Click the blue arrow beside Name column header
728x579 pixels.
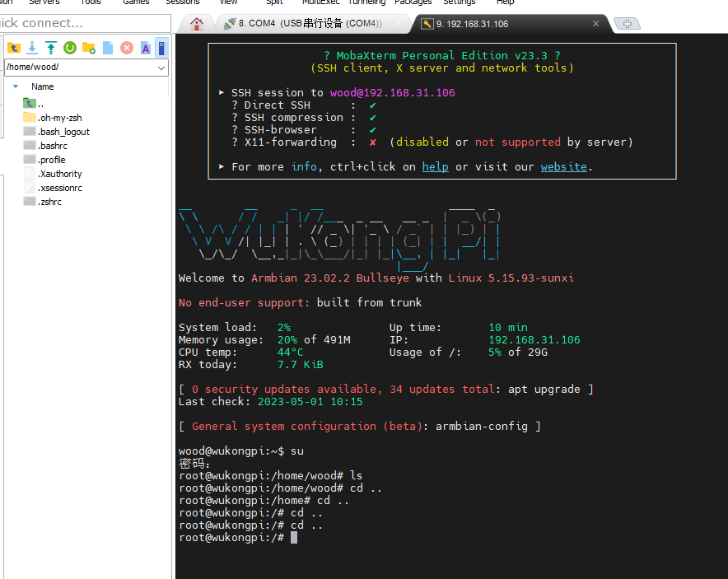pyautogui.click(x=16, y=86)
